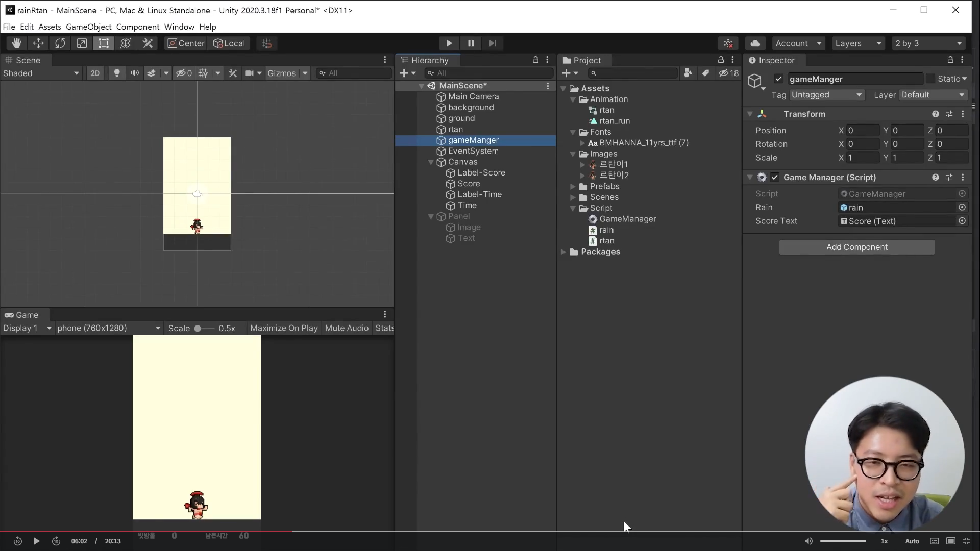
Task: Click the Pause button in Unity toolbar
Action: coord(471,43)
